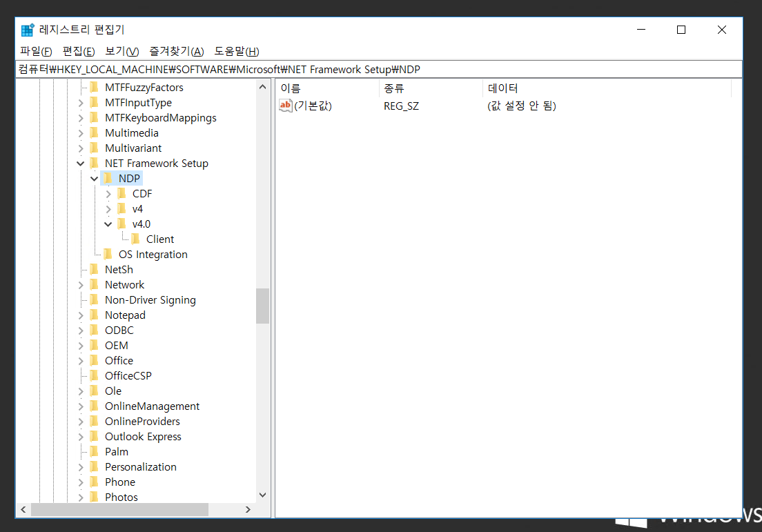
Task: Select the (기본값) value entry
Action: [313, 106]
